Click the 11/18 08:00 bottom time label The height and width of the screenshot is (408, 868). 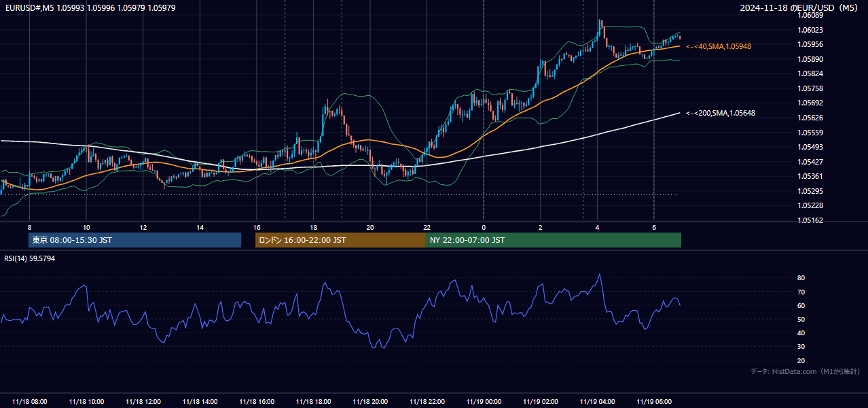pyautogui.click(x=29, y=402)
